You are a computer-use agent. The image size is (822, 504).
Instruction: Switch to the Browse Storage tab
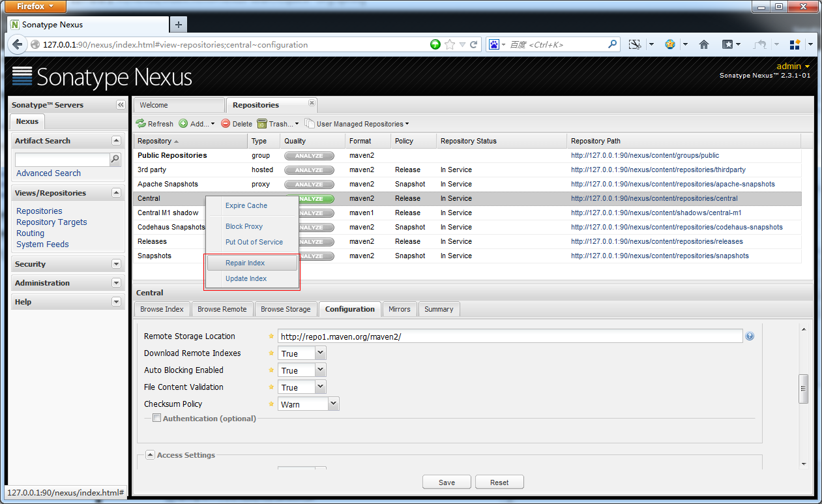(285, 309)
